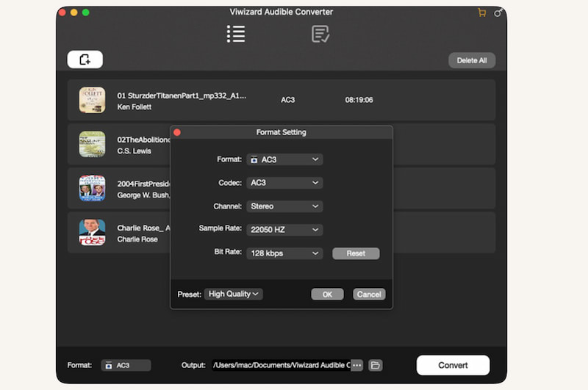Expand the Channel dropdown set to Stereo
This screenshot has width=588, height=390.
coord(284,206)
